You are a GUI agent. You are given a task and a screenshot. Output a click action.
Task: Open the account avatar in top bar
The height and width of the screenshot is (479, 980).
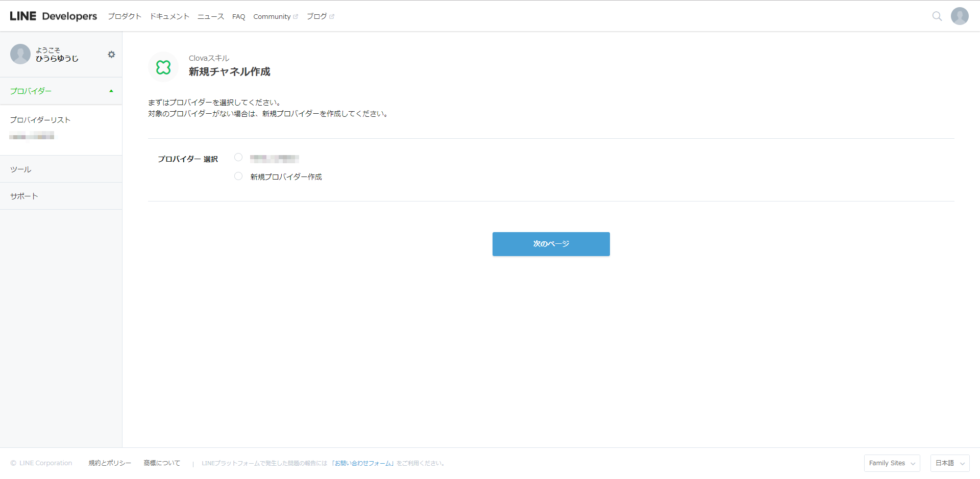(960, 16)
